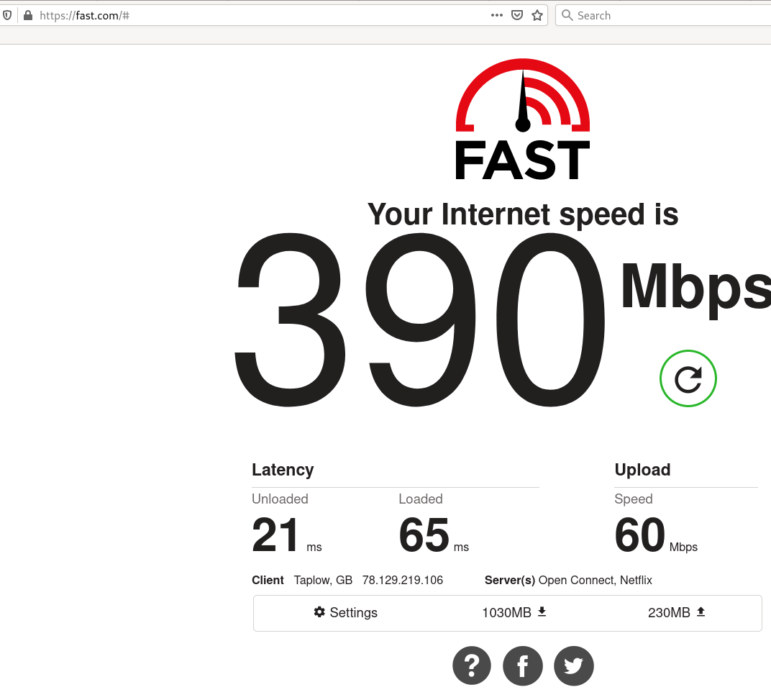Image resolution: width=771 pixels, height=700 pixels.
Task: Click the fast.com URL address bar
Action: tap(260, 15)
